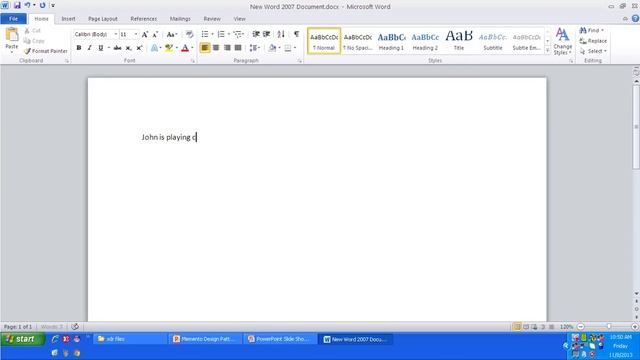Switch to the View tab

[240, 19]
